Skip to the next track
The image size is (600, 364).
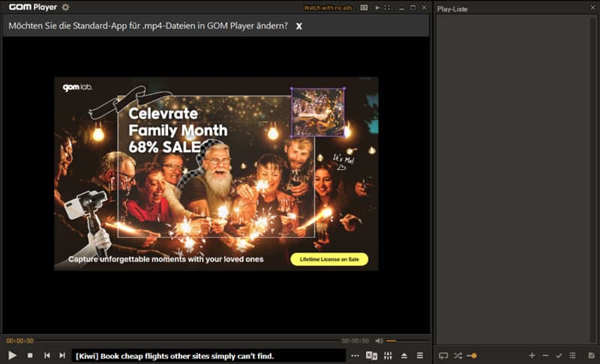tap(62, 356)
